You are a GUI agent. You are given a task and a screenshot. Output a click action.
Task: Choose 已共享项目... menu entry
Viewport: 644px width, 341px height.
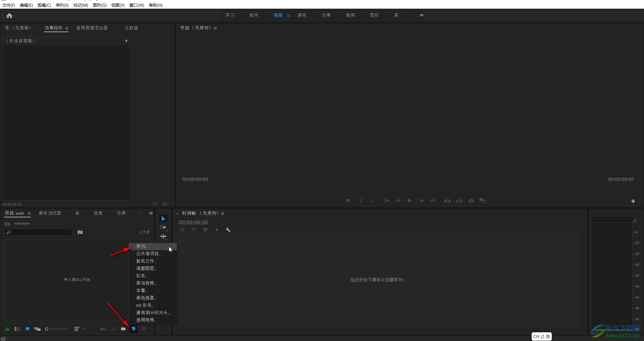(153, 254)
